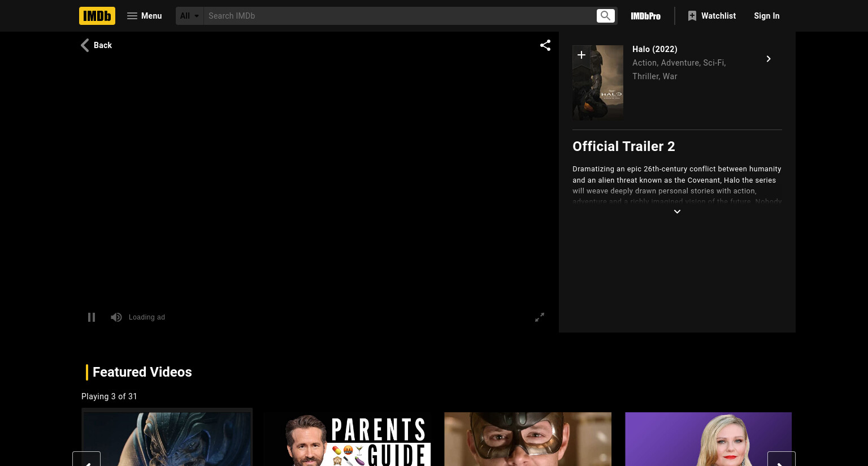Open the Halo poster thumbnail
The image size is (868, 466).
598,83
